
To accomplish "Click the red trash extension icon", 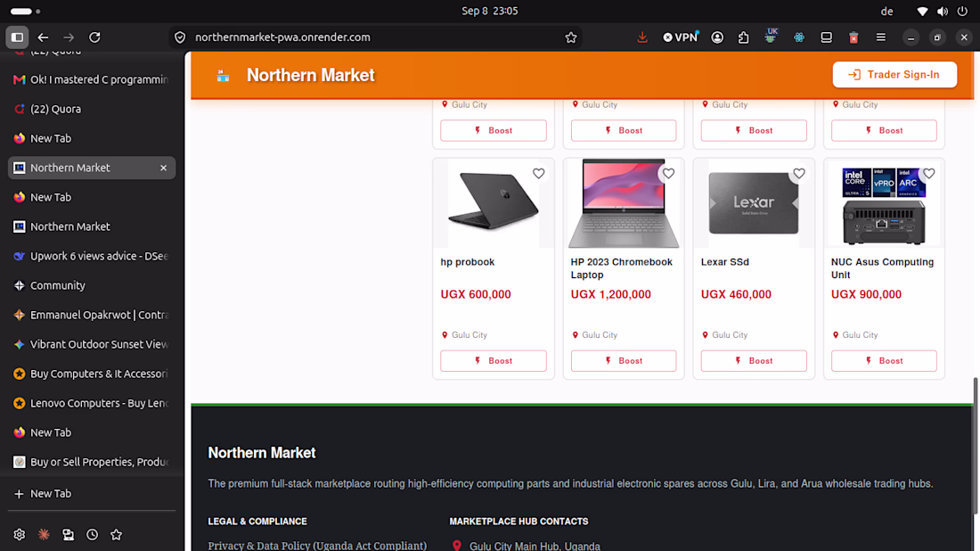I will point(853,37).
